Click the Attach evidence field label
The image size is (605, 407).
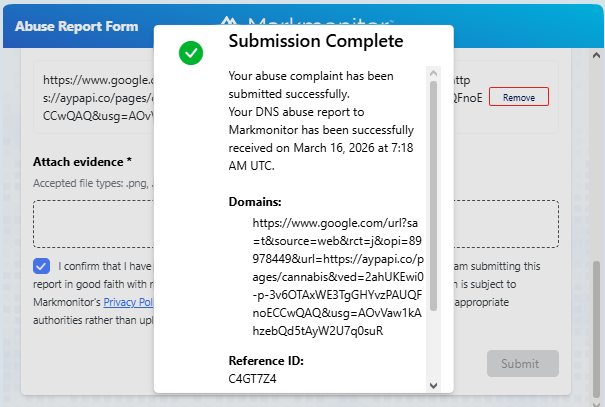coord(82,161)
